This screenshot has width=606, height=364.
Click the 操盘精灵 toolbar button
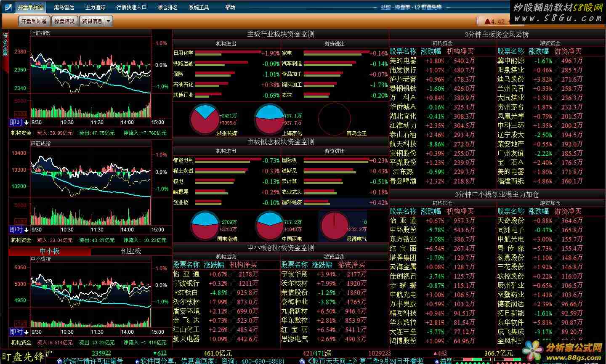[x=64, y=21]
